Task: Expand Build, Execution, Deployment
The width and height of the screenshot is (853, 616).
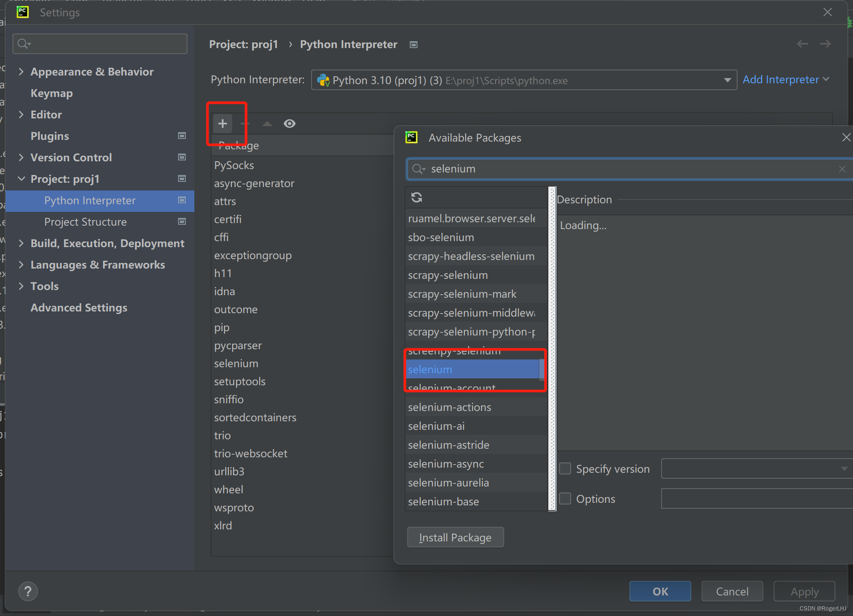Action: [21, 243]
